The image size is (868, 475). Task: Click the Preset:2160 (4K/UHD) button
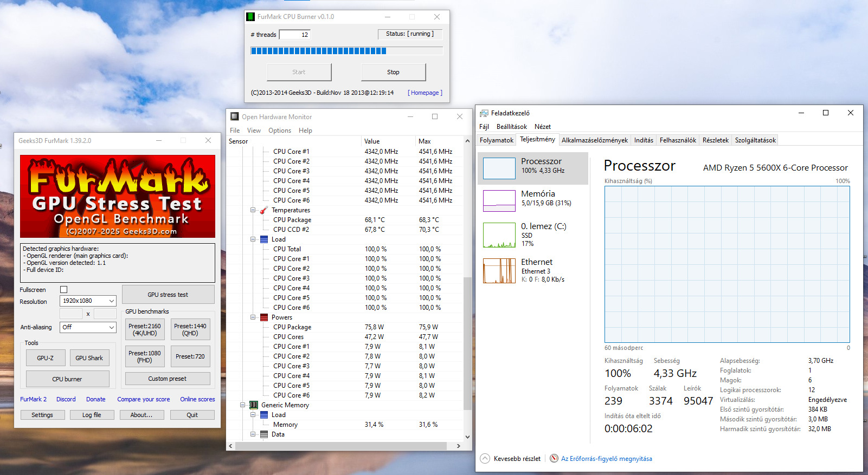(x=145, y=329)
